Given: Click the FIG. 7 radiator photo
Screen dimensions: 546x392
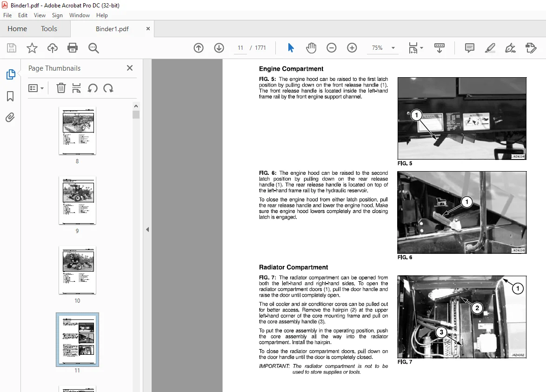Looking at the screenshot, I should click(x=462, y=317).
